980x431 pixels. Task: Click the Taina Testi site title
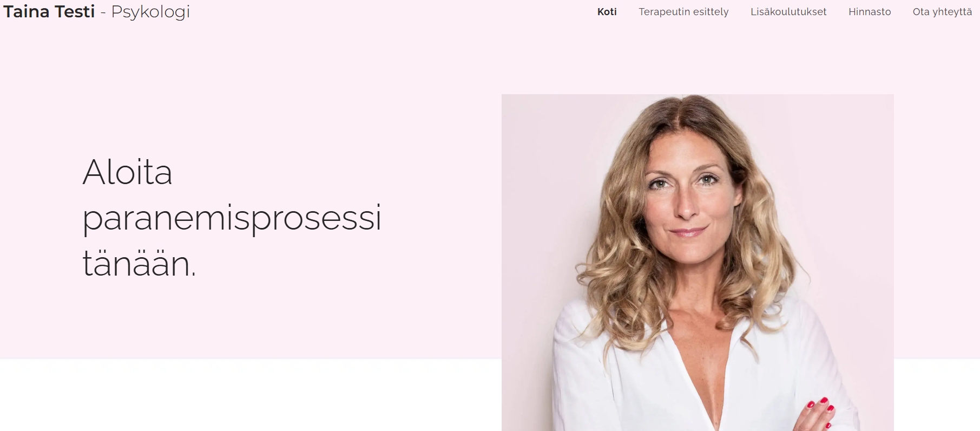(49, 11)
